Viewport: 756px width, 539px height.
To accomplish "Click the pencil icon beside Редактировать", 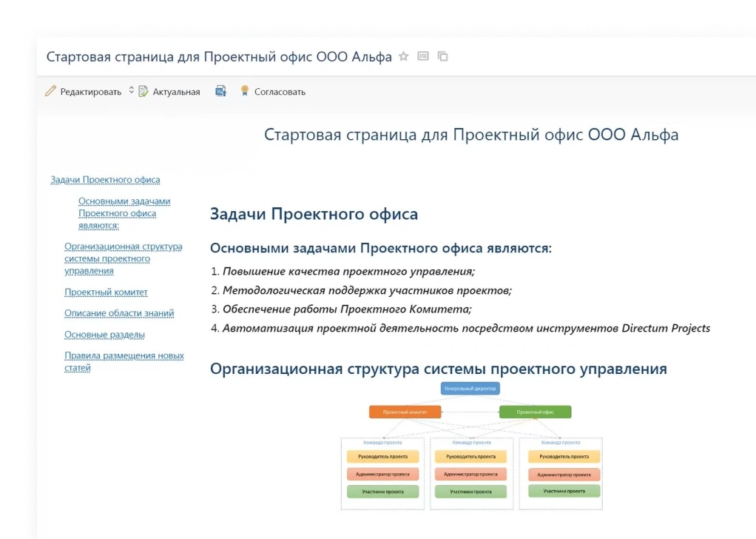I will [50, 92].
